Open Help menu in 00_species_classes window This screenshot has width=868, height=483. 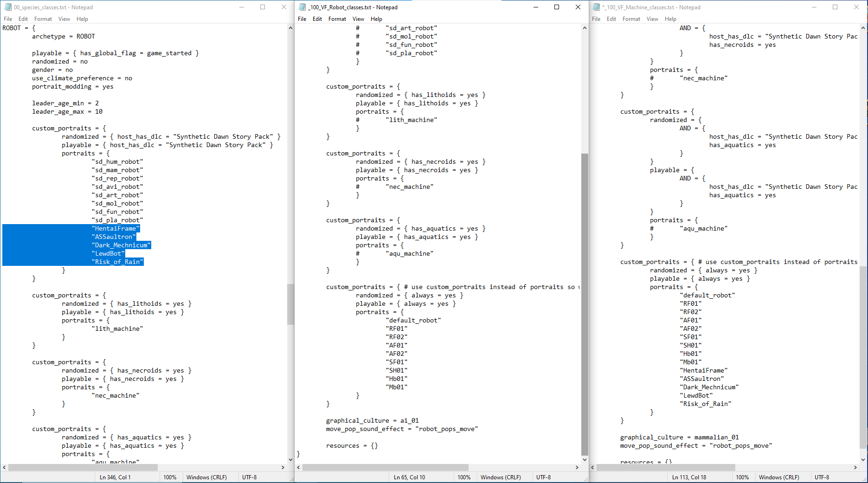coord(82,19)
